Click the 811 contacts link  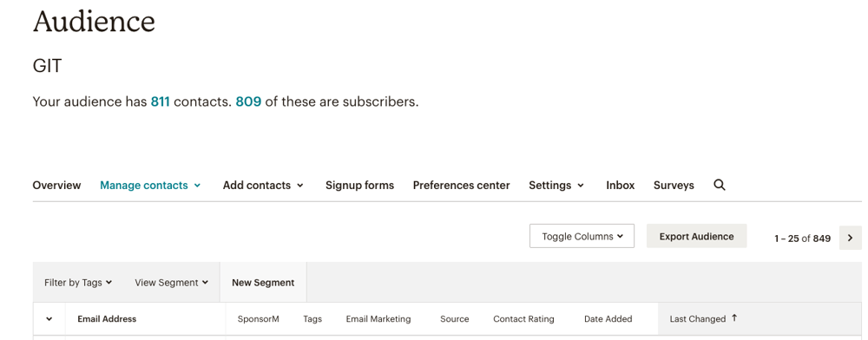click(160, 101)
